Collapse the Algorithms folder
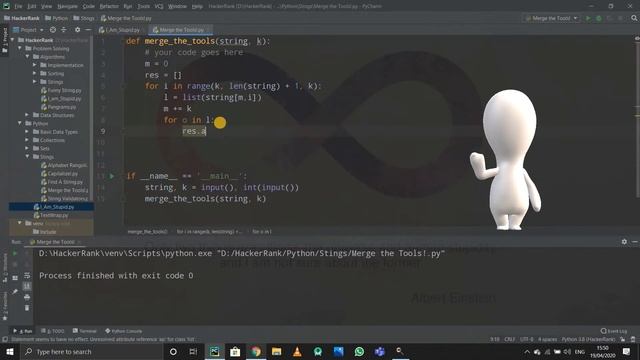 click(27, 57)
